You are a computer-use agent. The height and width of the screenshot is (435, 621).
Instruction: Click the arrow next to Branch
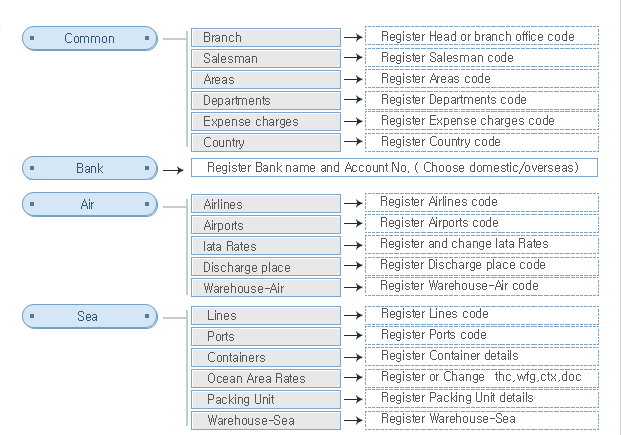tap(353, 37)
